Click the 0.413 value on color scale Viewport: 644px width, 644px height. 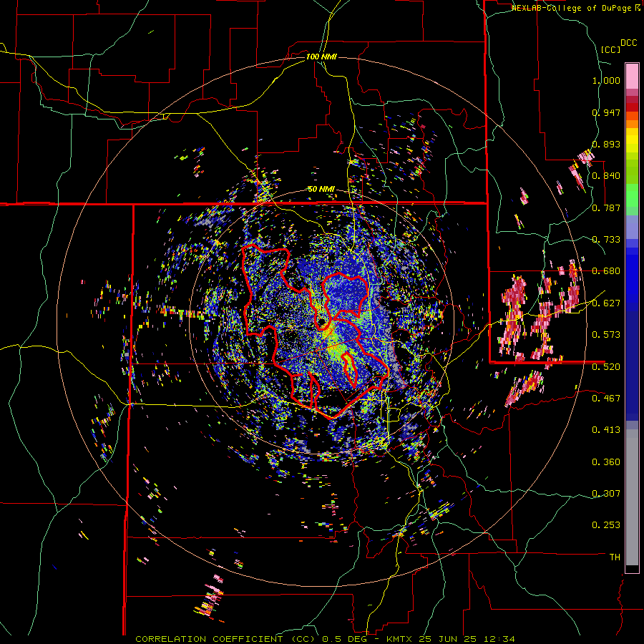tap(606, 430)
